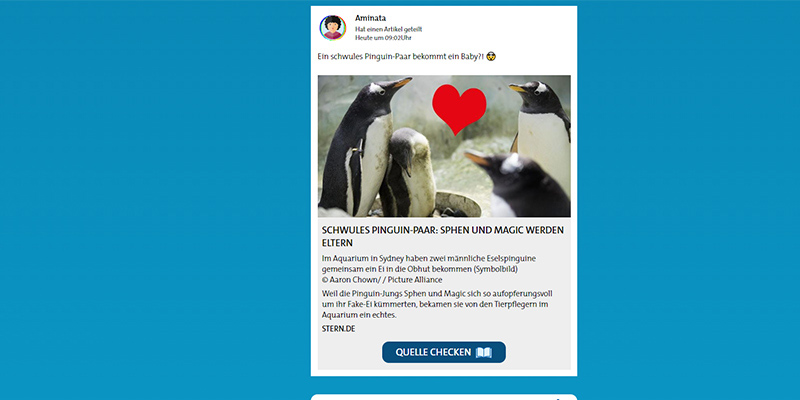800x400 pixels.
Task: Click the caption about Aquarium in Sydney
Action: (x=429, y=264)
